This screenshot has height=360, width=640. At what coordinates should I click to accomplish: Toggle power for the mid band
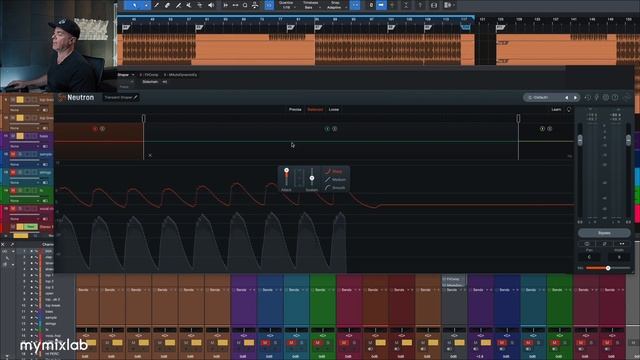click(x=327, y=129)
